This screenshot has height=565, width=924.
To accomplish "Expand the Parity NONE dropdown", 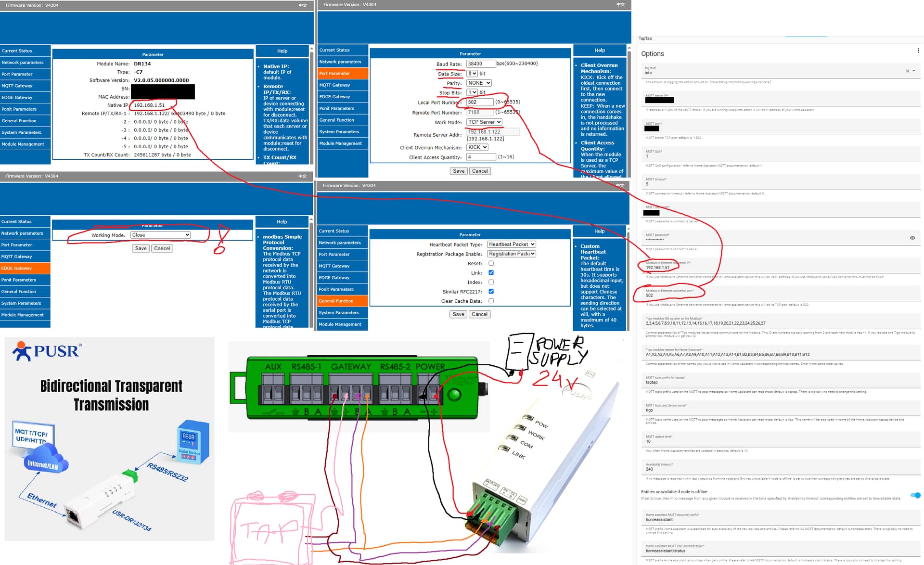I will tap(479, 83).
